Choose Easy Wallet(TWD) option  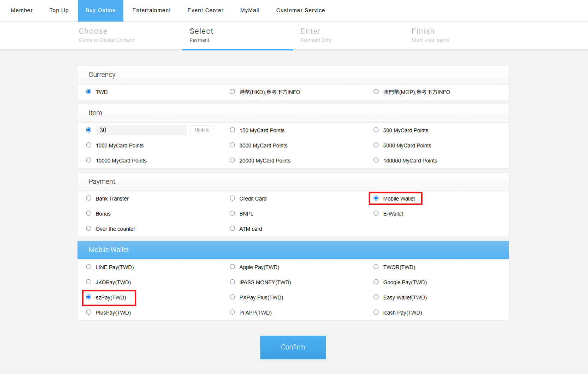[x=376, y=297]
